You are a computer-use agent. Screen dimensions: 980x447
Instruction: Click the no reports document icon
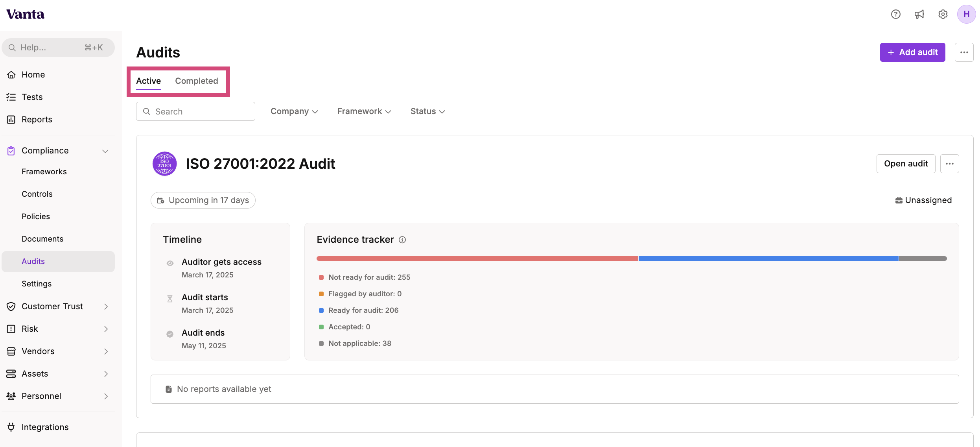(x=169, y=390)
